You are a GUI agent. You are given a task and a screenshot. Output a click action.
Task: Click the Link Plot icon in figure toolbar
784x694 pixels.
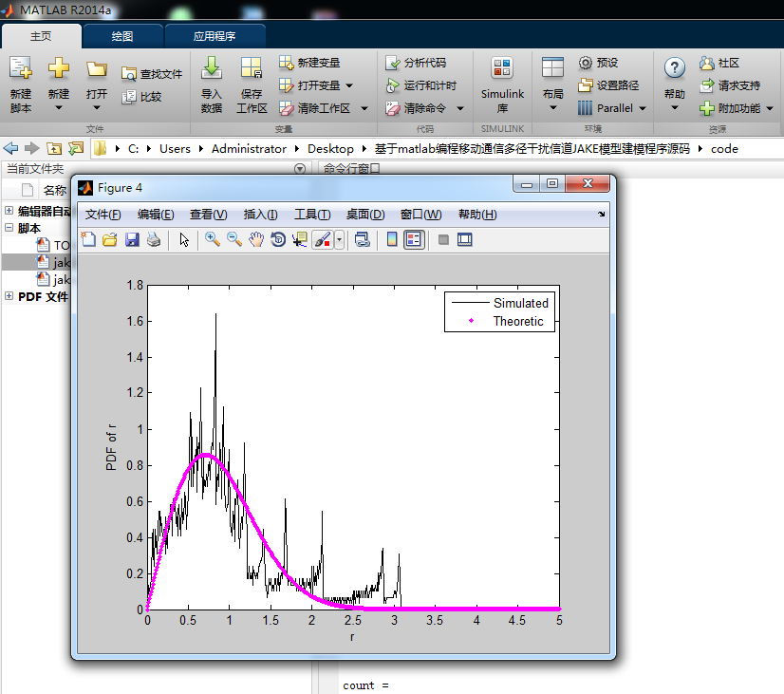click(x=363, y=239)
